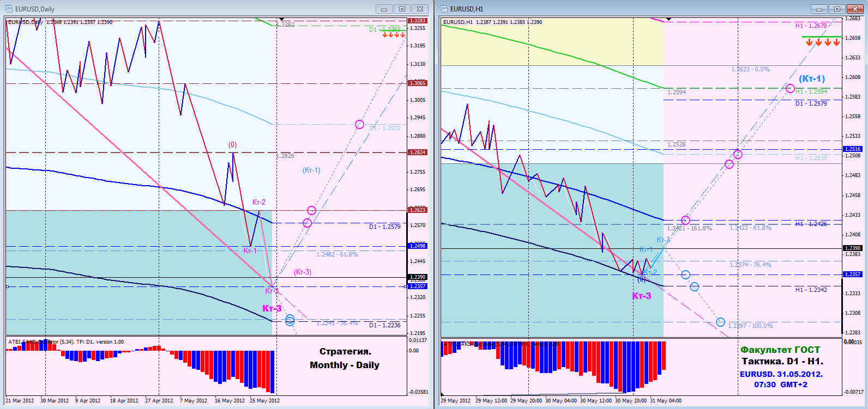
Task: Select magenta circle near D1 - 1.2922 line
Action: coord(359,125)
